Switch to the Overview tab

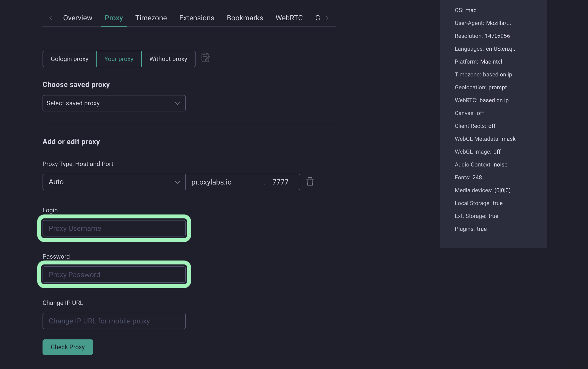point(78,18)
